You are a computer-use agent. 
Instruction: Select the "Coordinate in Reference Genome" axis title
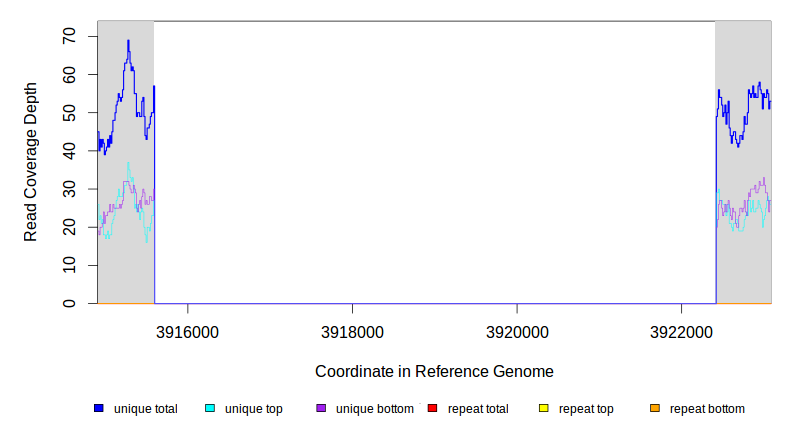(x=434, y=371)
